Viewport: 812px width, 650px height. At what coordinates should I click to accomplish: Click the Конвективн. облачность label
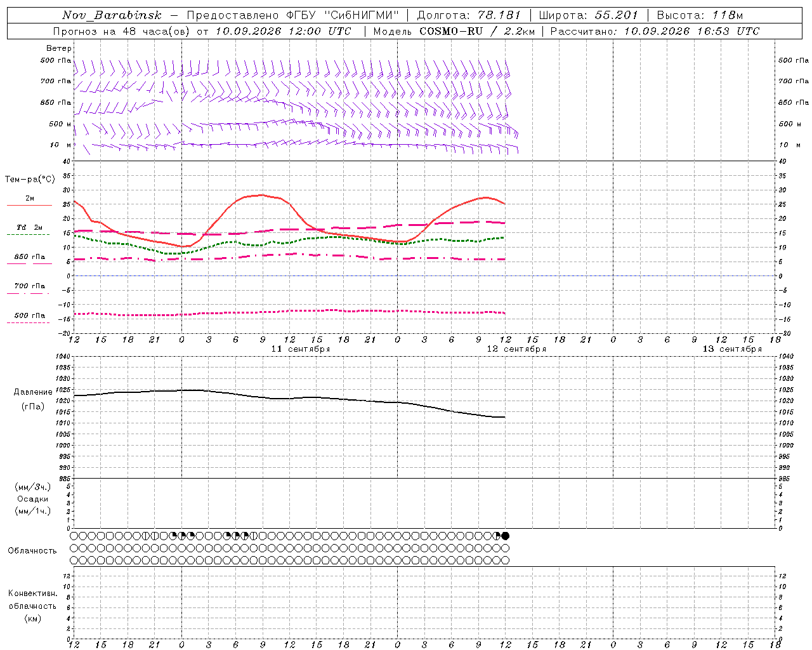click(x=32, y=599)
